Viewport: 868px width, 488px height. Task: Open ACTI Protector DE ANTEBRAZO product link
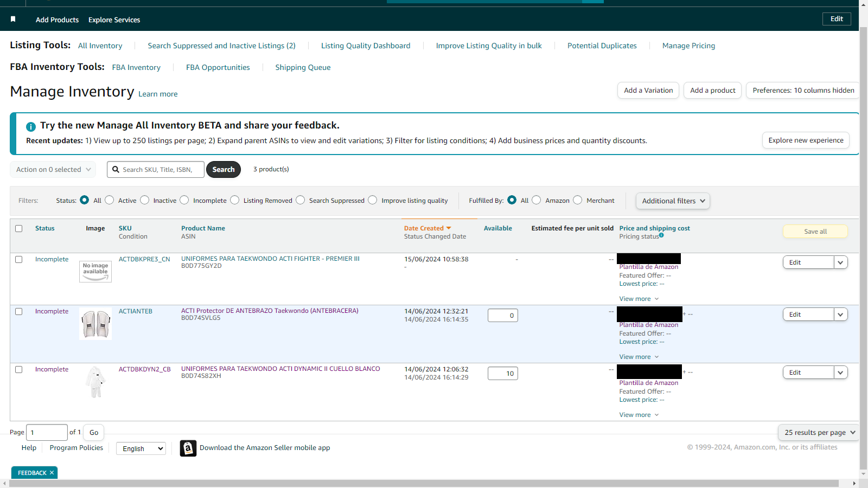point(270,311)
